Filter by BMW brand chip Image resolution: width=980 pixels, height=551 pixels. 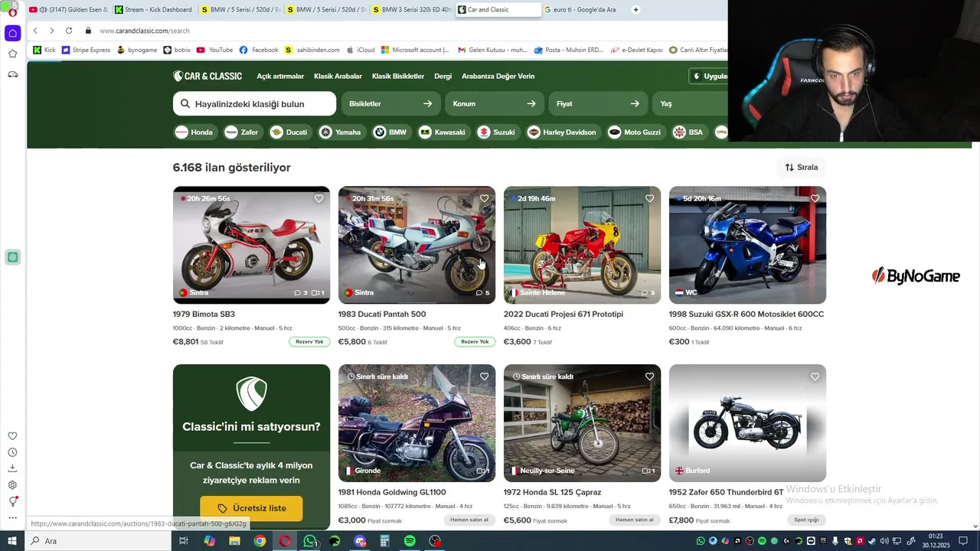390,132
